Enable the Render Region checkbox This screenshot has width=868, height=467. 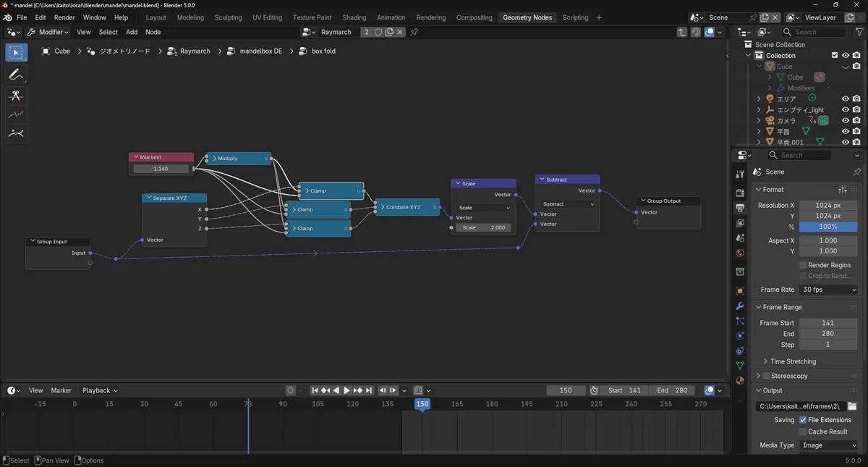tap(803, 265)
